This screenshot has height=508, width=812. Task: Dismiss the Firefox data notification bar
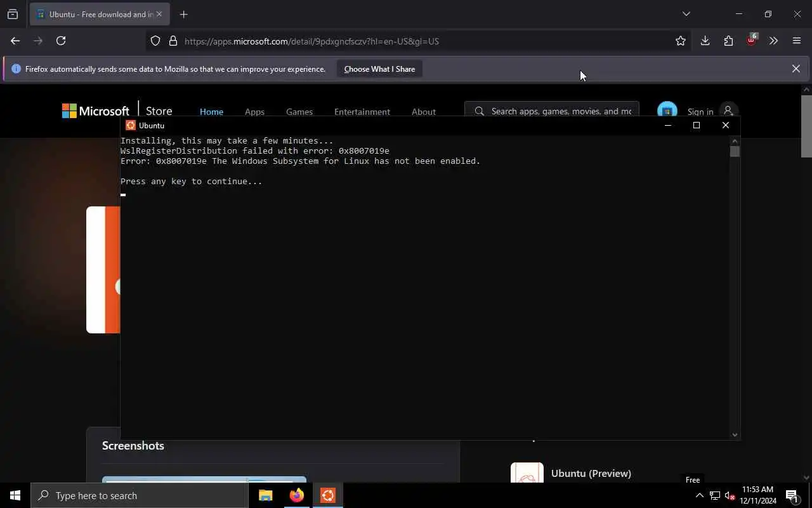click(796, 69)
